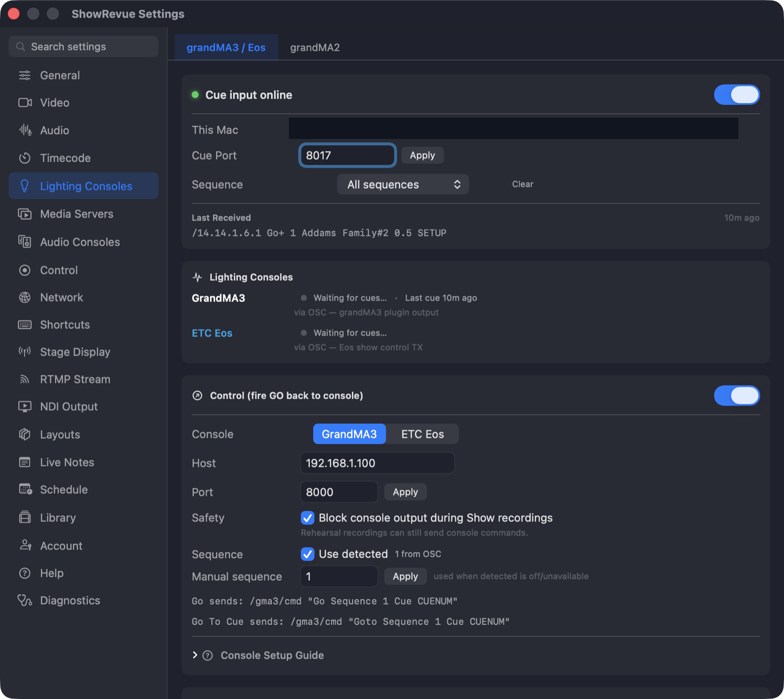Open the Schedule settings page
784x699 pixels.
(83, 489)
